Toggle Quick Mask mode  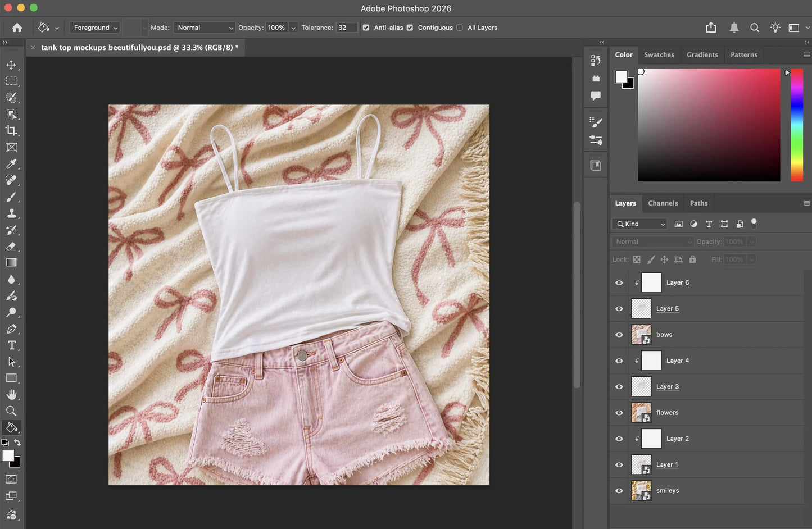pyautogui.click(x=11, y=479)
